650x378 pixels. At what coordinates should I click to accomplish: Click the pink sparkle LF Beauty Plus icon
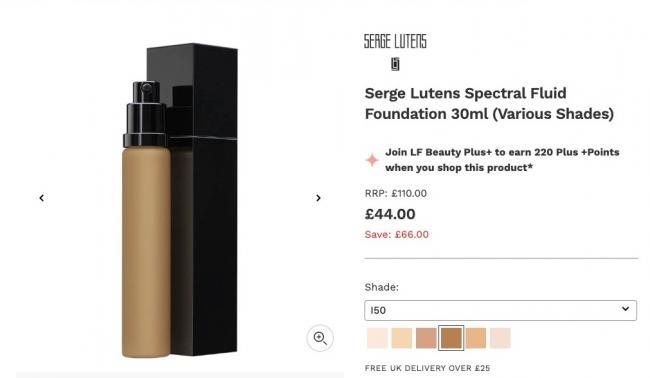tap(372, 160)
